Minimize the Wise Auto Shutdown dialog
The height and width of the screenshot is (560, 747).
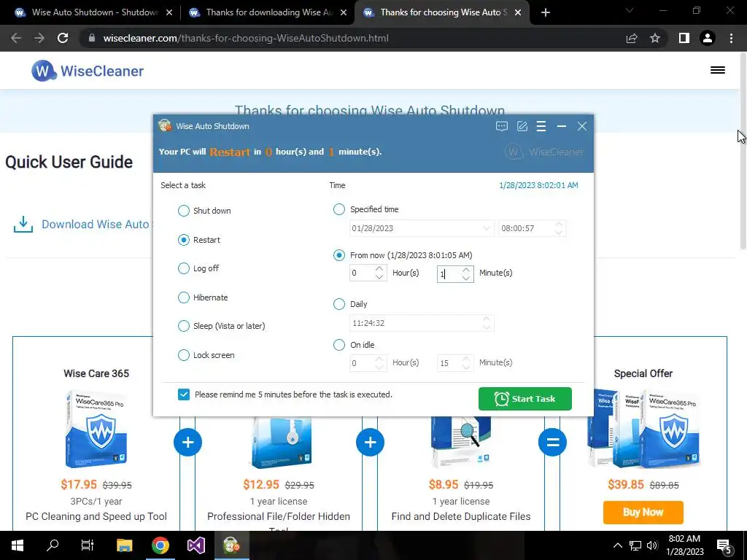(562, 126)
